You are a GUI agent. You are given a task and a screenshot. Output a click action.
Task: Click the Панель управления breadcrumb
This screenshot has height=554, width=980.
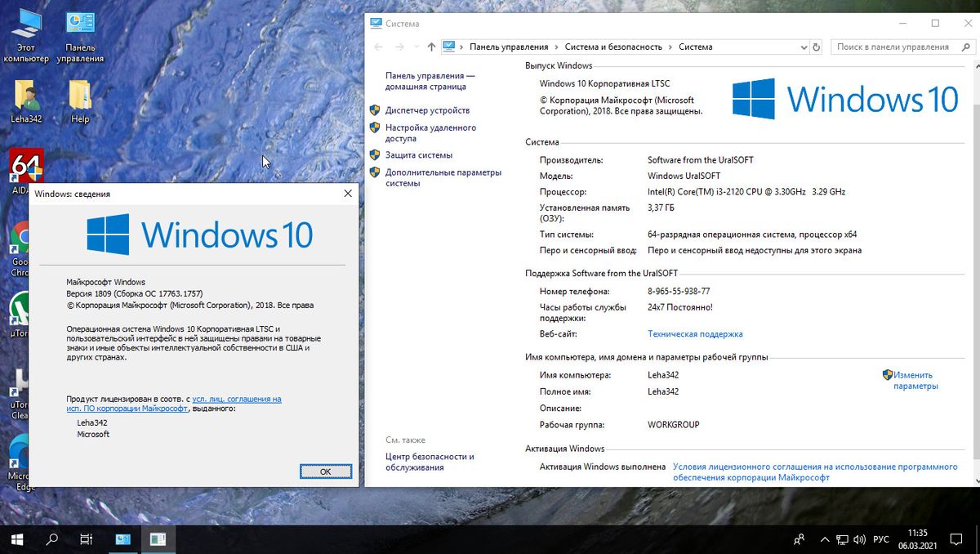click(509, 47)
